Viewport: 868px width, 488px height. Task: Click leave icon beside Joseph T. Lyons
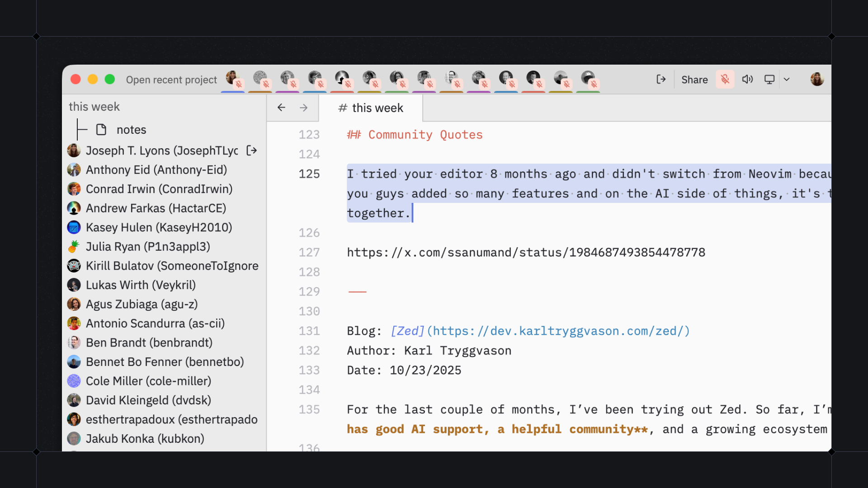pyautogui.click(x=252, y=150)
